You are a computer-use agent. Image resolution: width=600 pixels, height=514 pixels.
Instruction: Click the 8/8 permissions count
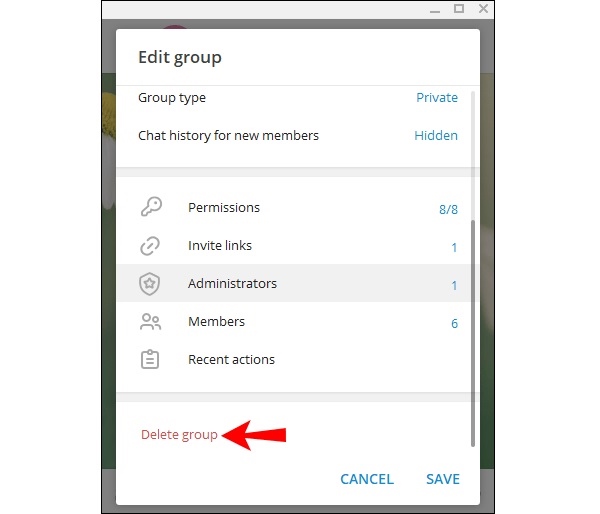click(x=447, y=210)
